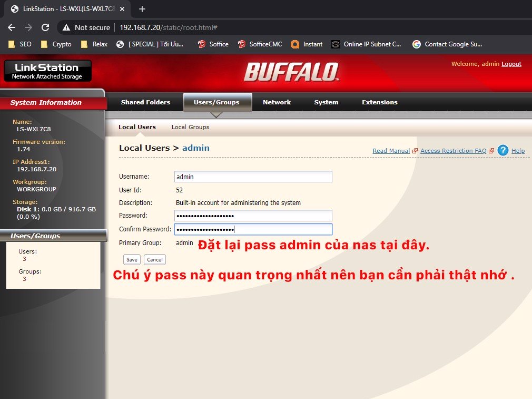Viewport: 532px width, 399px height.
Task: Click the Help text link
Action: click(518, 151)
